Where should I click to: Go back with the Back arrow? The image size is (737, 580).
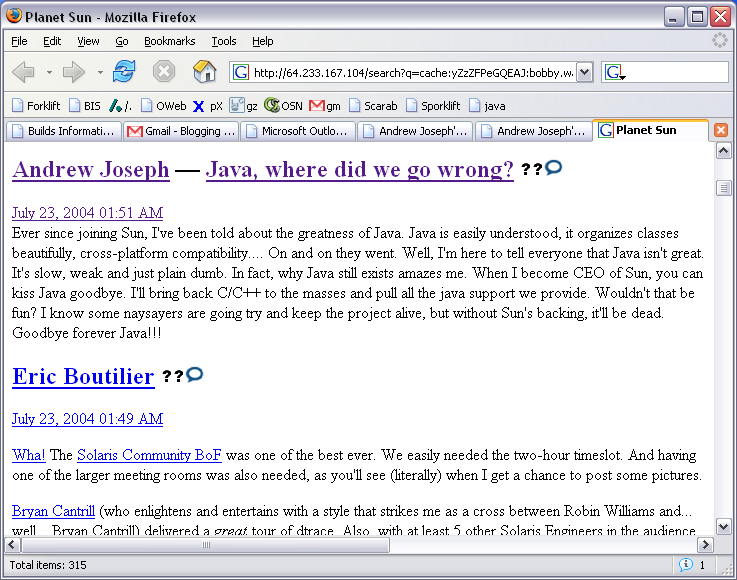click(x=24, y=72)
